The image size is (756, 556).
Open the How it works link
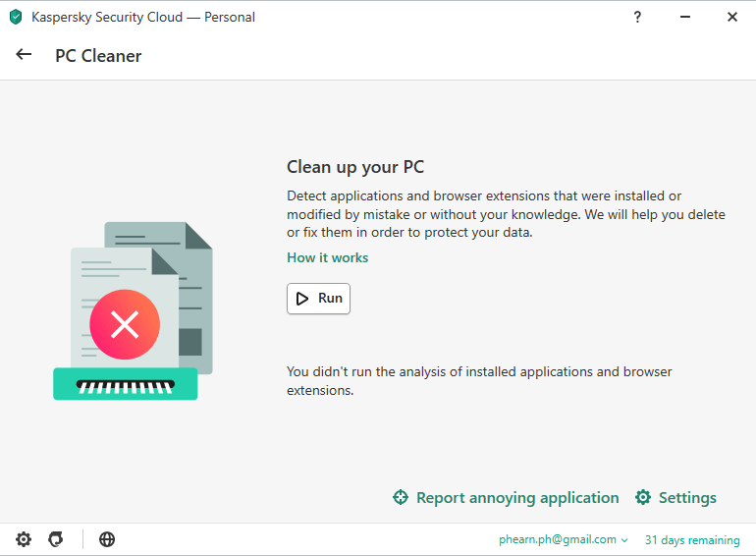coord(327,257)
